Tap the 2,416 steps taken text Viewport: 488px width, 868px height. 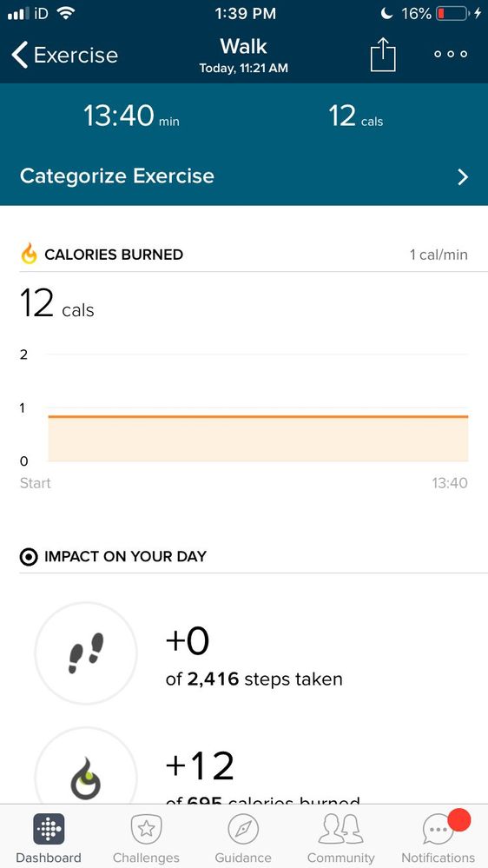254,679
